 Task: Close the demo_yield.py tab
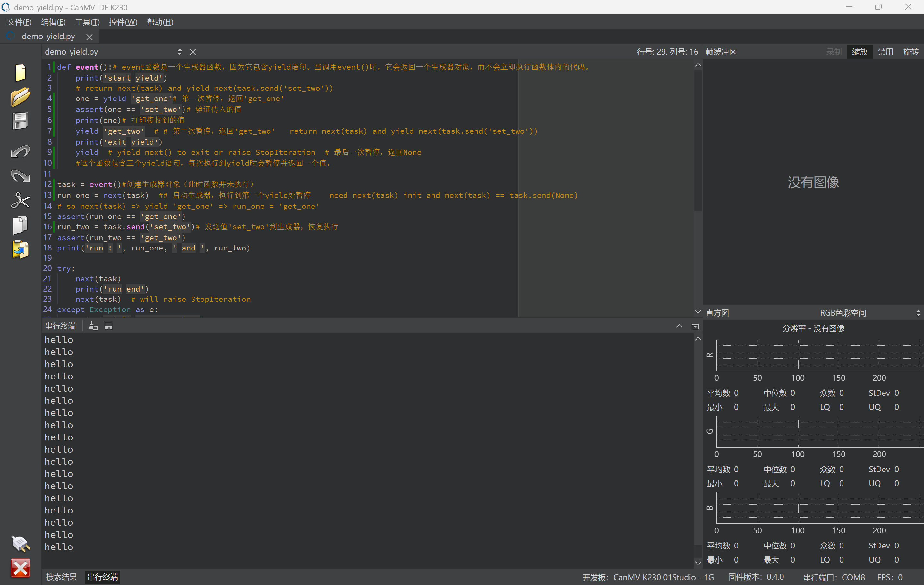click(x=90, y=37)
